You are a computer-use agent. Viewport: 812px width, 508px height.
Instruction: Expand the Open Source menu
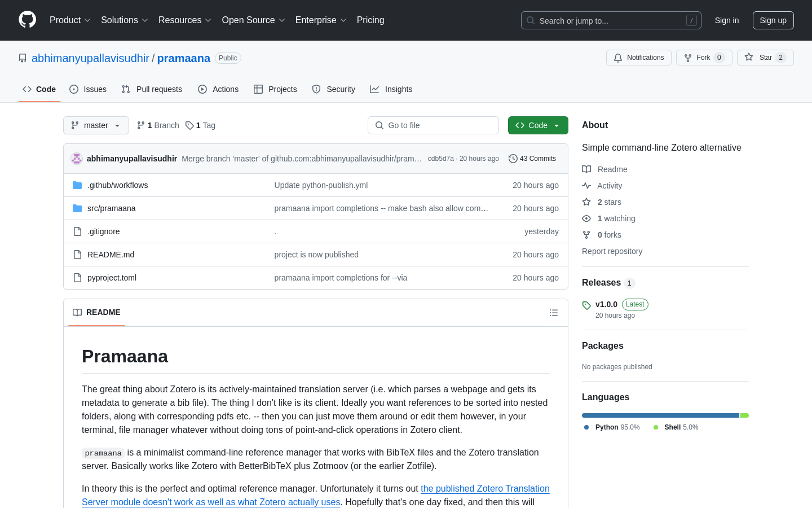click(254, 20)
